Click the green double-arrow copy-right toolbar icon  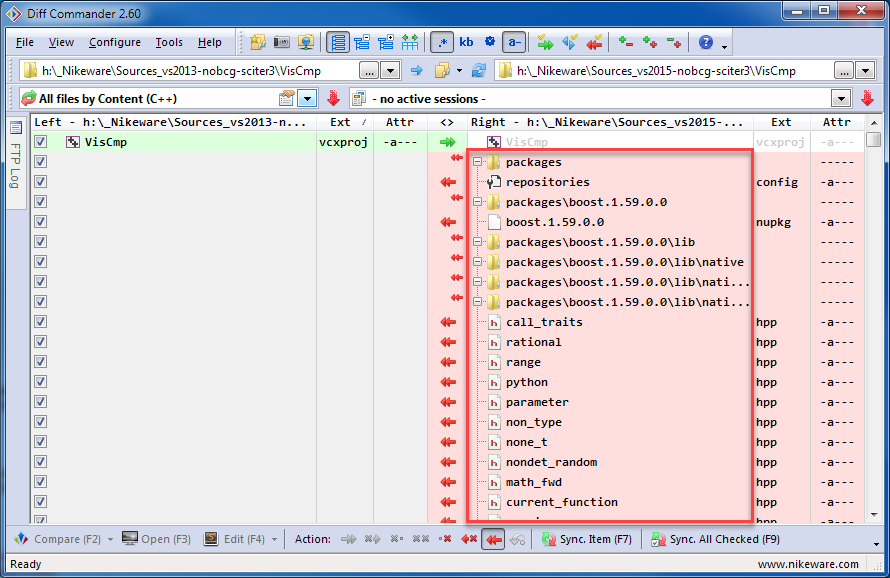coord(545,42)
